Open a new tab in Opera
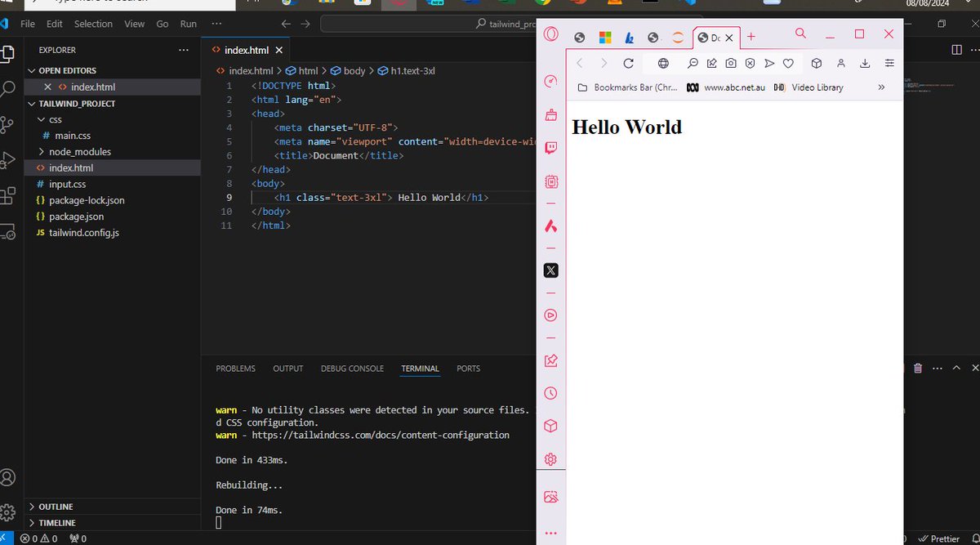Screen dimensions: 980x545 pos(751,37)
